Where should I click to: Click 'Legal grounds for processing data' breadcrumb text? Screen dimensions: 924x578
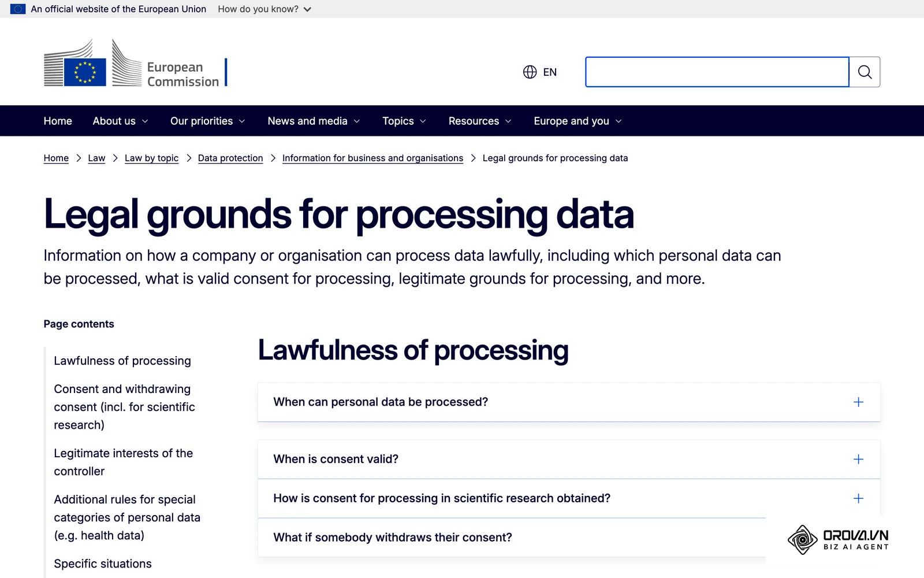(x=555, y=158)
